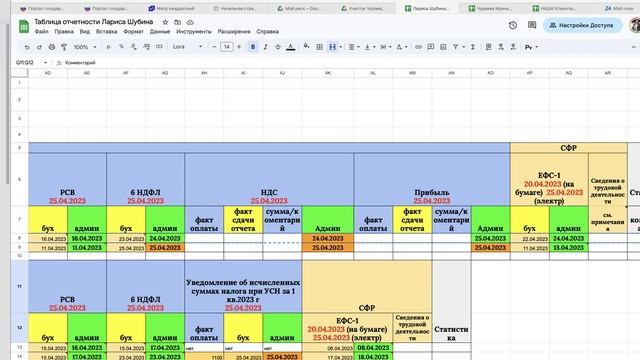Open the cell borders tool

click(320, 47)
